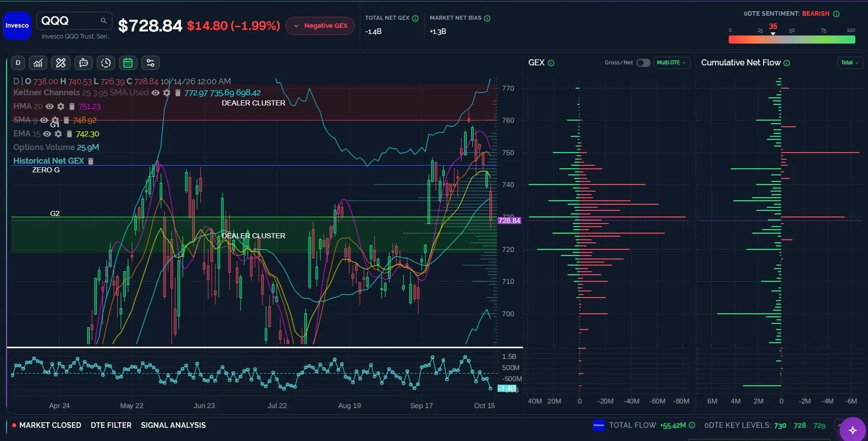Open the SIGNAL ANALYSIS tab
868x441 pixels.
(173, 425)
